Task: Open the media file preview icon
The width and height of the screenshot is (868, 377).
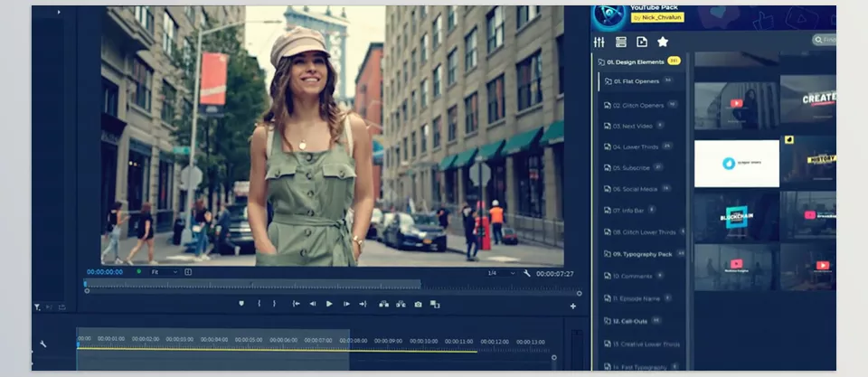Action: click(642, 42)
